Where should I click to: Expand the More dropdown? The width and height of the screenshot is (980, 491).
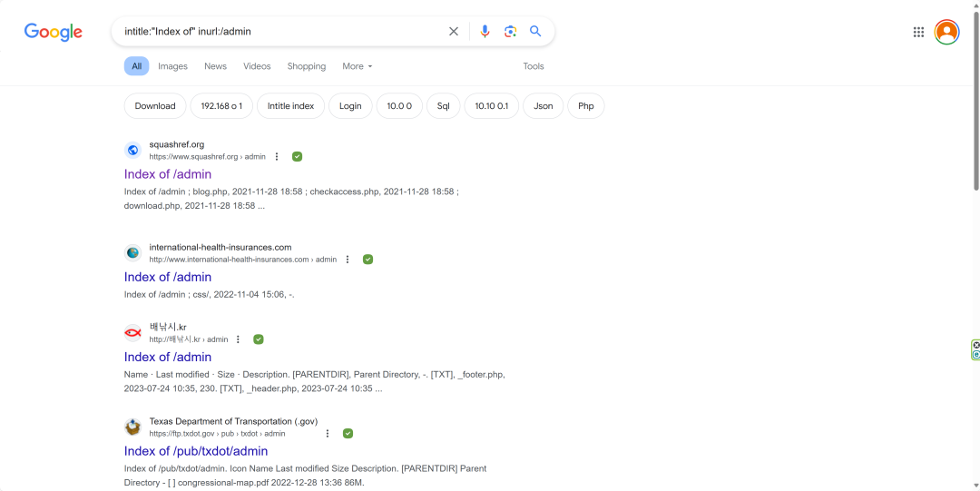[357, 66]
